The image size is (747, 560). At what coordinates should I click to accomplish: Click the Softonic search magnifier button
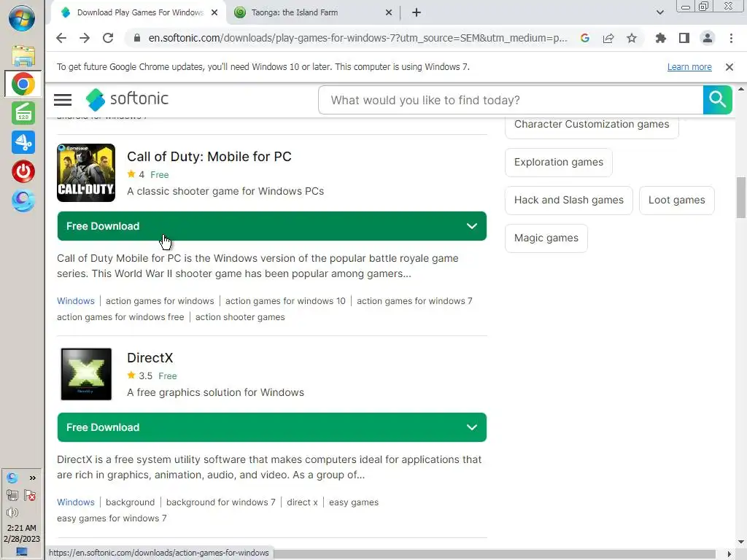pyautogui.click(x=717, y=100)
